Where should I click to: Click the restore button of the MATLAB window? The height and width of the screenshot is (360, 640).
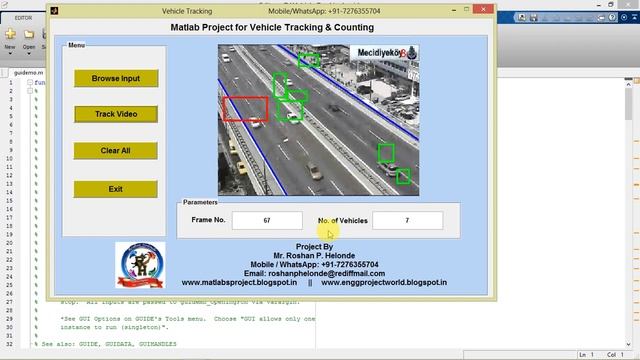tap(611, 4)
